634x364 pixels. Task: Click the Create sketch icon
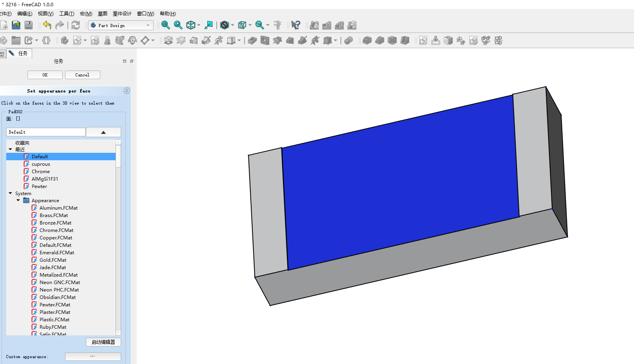tap(77, 40)
